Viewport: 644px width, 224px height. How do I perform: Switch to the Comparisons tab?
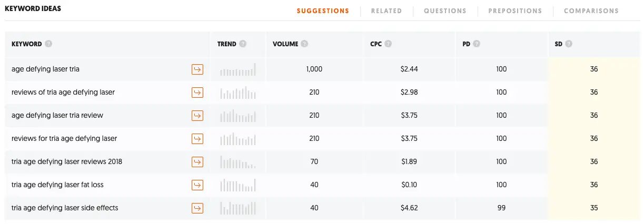(591, 11)
